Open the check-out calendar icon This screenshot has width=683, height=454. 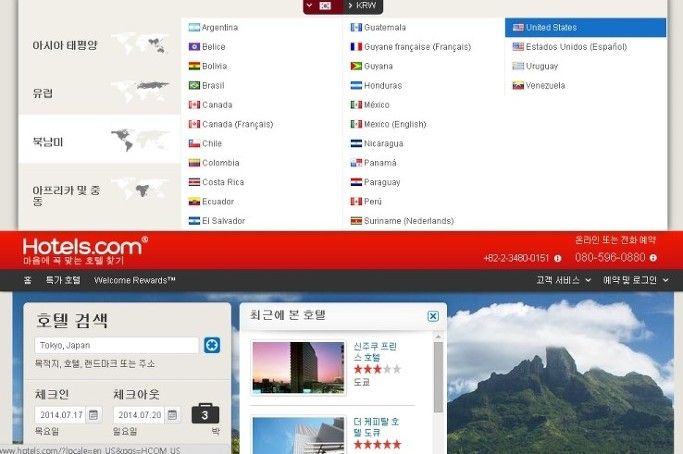[x=172, y=415]
